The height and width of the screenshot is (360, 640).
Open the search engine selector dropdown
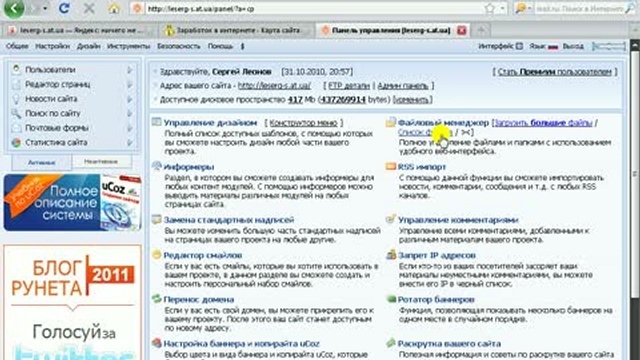click(523, 8)
